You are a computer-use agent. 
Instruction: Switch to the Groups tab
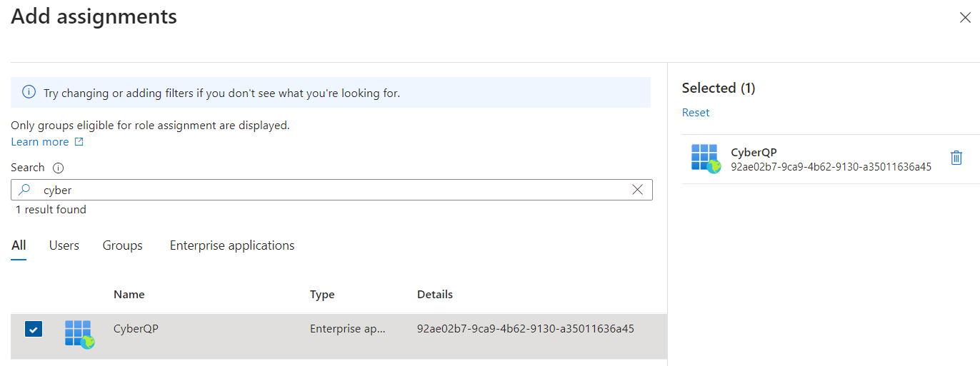pyautogui.click(x=123, y=245)
